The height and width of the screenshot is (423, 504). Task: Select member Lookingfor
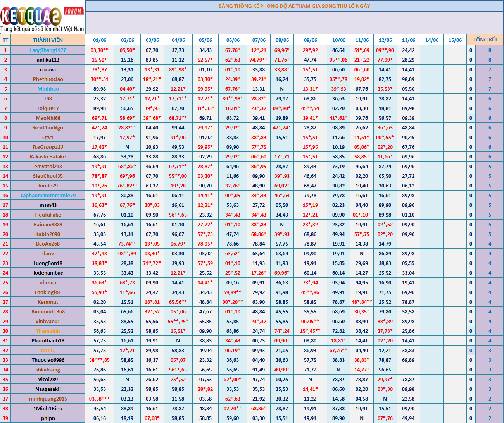pos(48,292)
